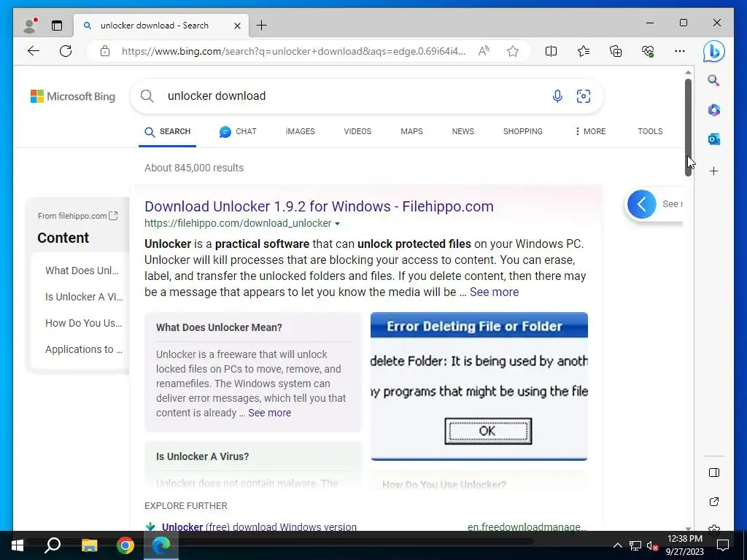The height and width of the screenshot is (560, 747).
Task: Click See more in What Does Unlocker Mean
Action: tap(269, 413)
